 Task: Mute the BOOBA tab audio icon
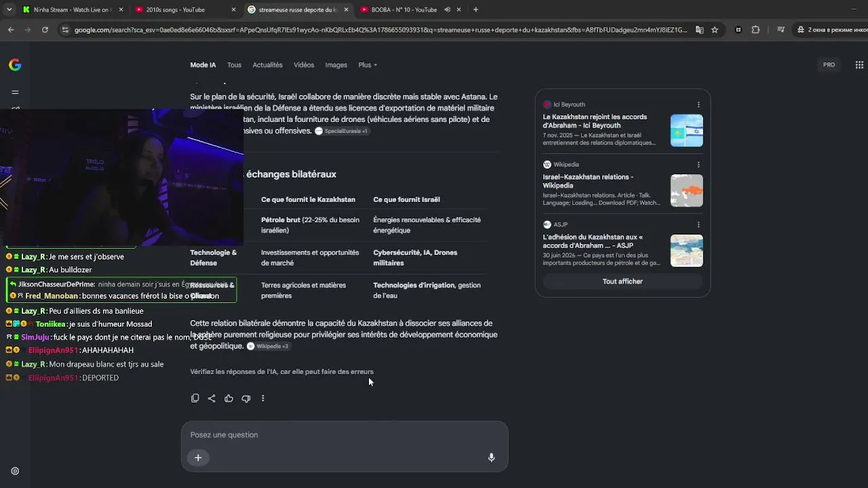click(447, 9)
